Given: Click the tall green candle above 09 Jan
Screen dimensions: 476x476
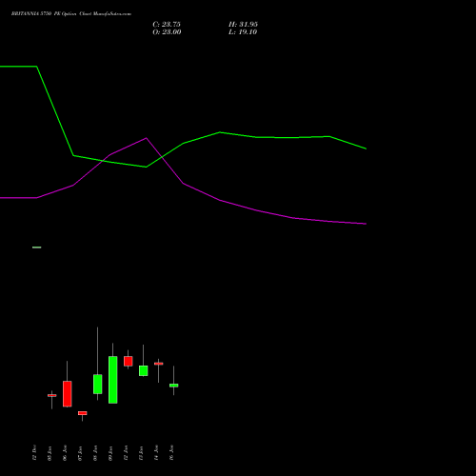Looking at the screenshot, I should pyautogui.click(x=113, y=380).
